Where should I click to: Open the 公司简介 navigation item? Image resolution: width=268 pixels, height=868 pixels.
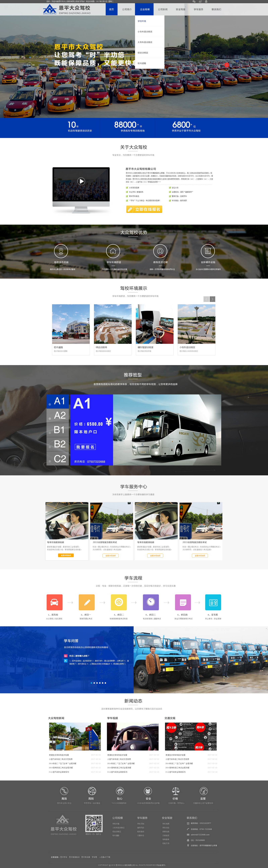click(x=127, y=9)
